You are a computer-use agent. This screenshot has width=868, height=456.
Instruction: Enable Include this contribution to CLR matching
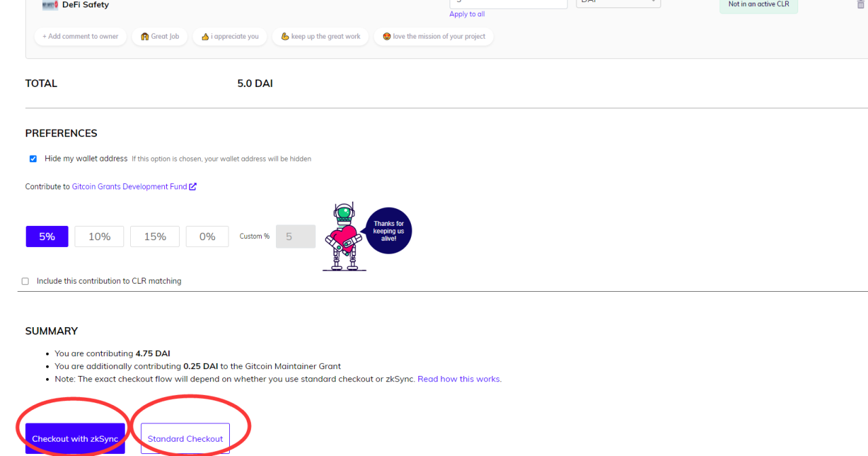click(x=25, y=281)
